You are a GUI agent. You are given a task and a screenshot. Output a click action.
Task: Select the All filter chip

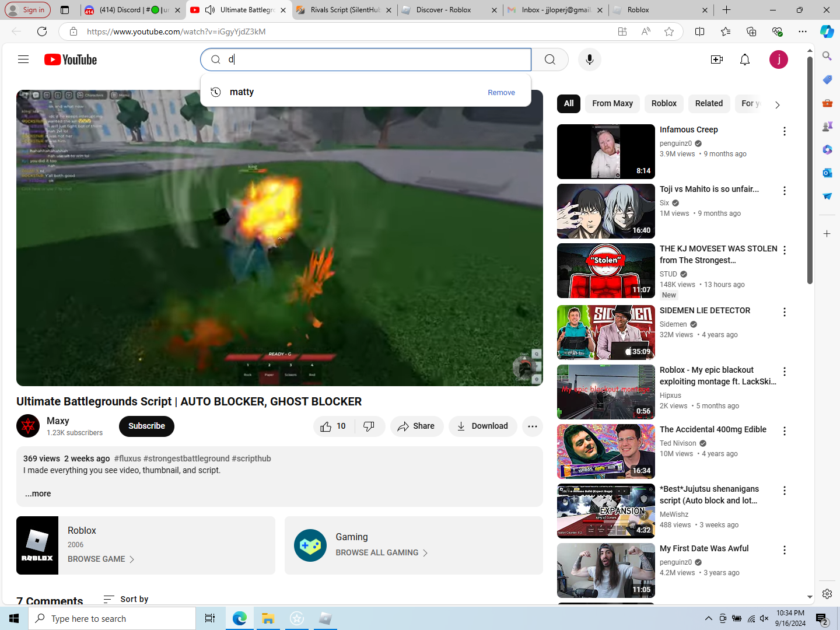click(569, 104)
